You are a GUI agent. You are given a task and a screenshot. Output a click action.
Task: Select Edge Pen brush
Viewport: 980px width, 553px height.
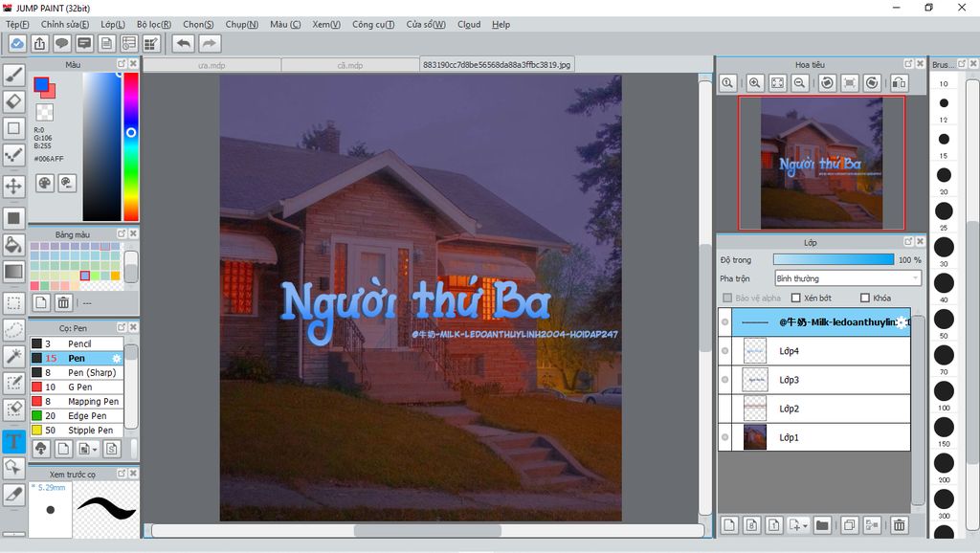coord(77,415)
